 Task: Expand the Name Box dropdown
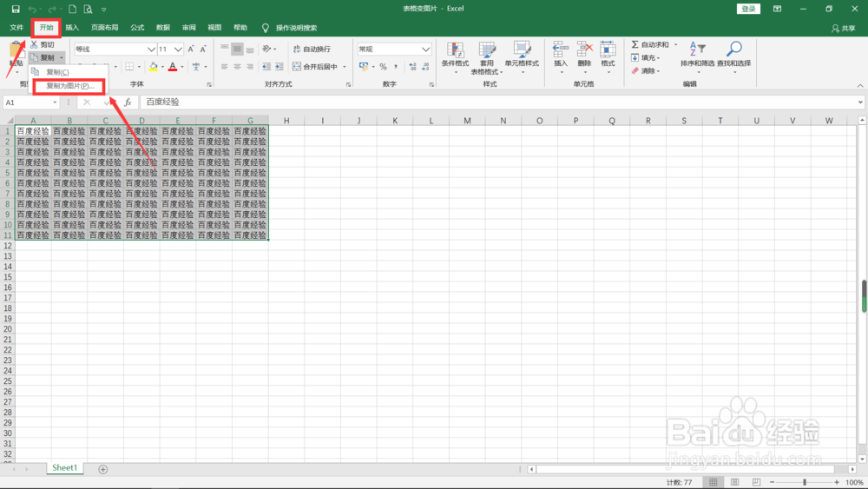click(x=55, y=102)
